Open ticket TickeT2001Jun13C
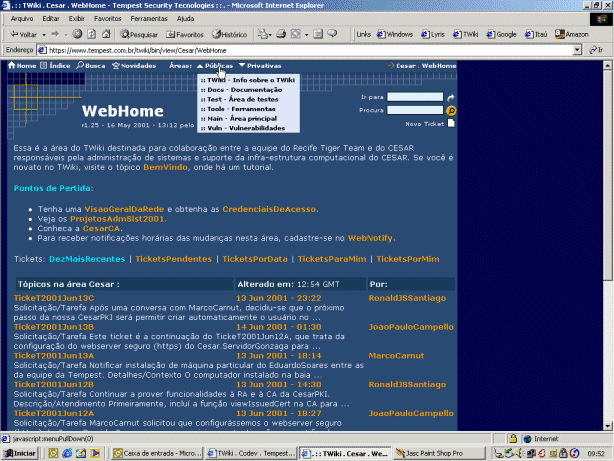 tap(54, 298)
